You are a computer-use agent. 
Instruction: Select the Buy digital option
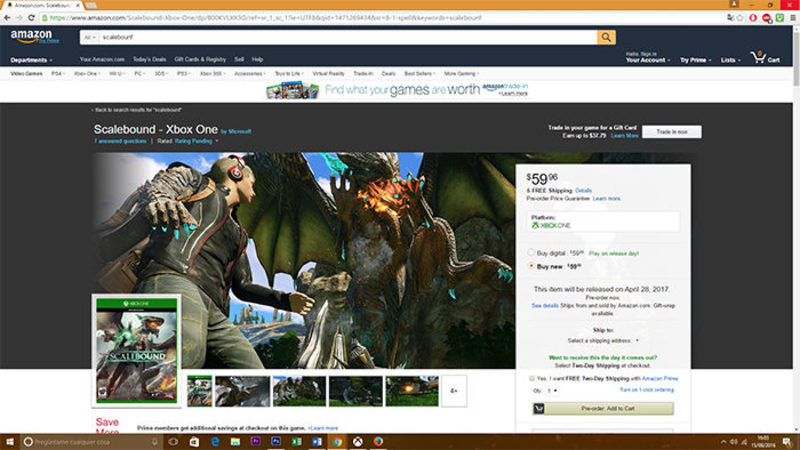click(531, 252)
